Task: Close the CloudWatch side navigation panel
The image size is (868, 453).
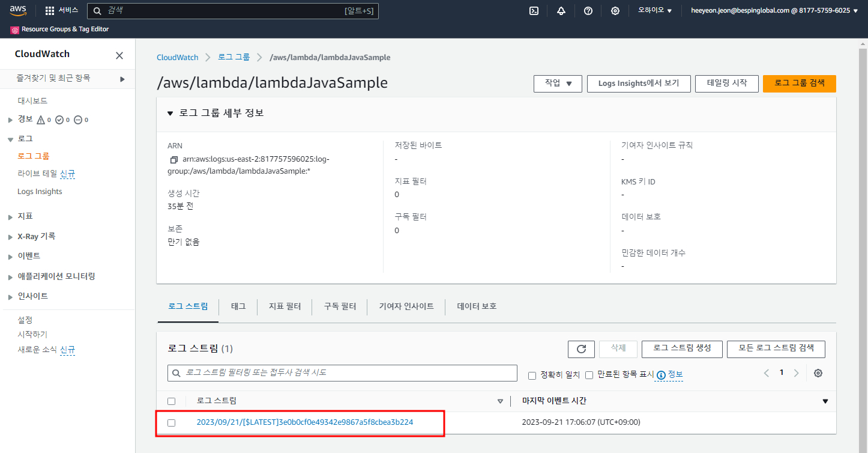Action: click(119, 55)
